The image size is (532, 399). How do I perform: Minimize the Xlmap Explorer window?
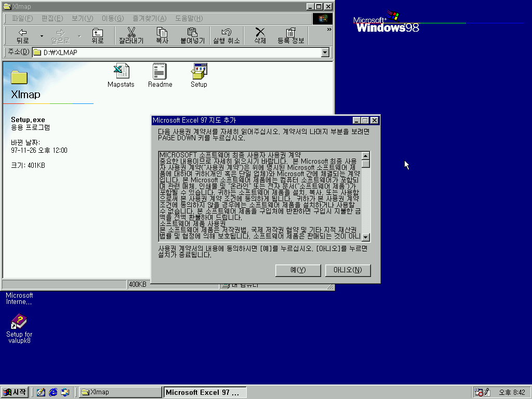(x=310, y=6)
